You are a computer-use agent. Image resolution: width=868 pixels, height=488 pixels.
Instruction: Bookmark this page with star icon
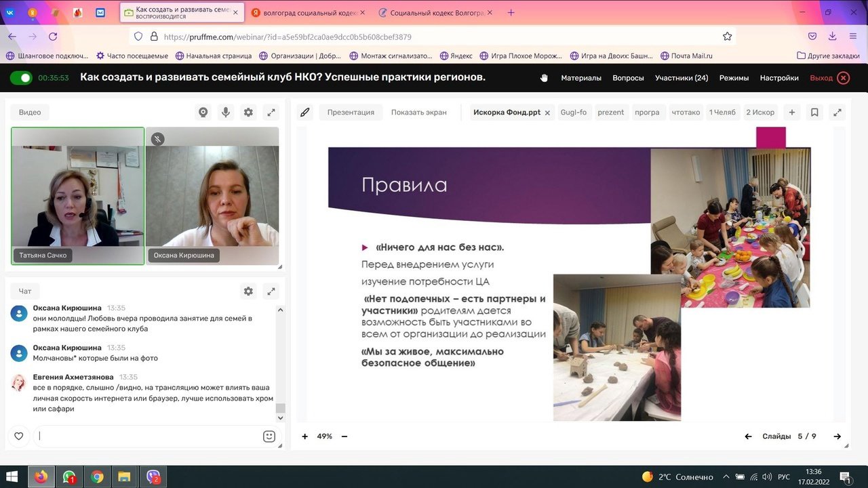pyautogui.click(x=727, y=37)
